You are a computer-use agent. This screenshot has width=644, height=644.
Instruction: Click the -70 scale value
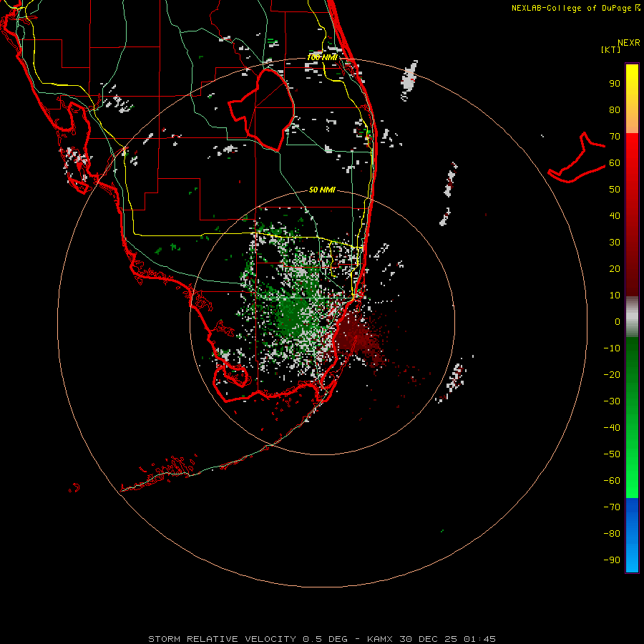tap(612, 507)
